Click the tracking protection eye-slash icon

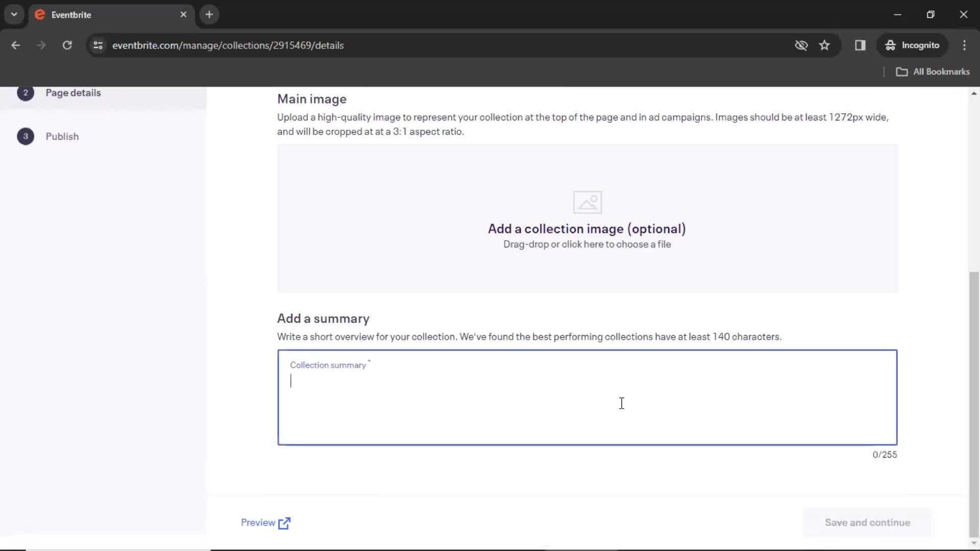pos(801,45)
